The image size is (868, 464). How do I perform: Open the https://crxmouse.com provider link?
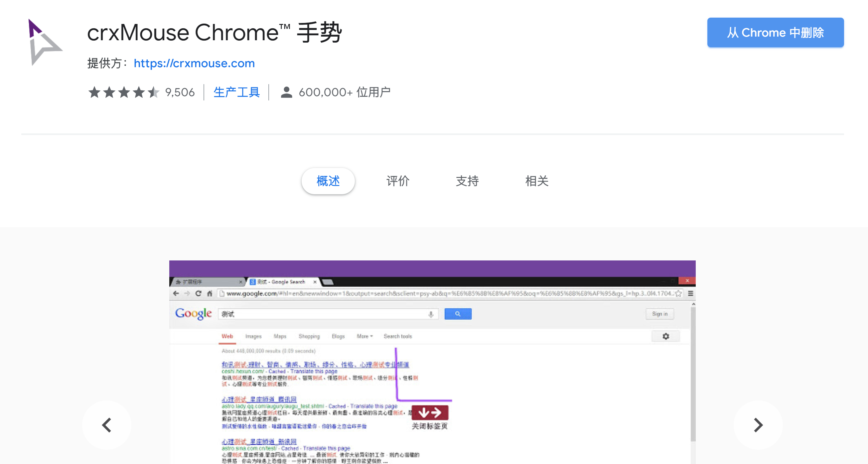[x=194, y=63]
